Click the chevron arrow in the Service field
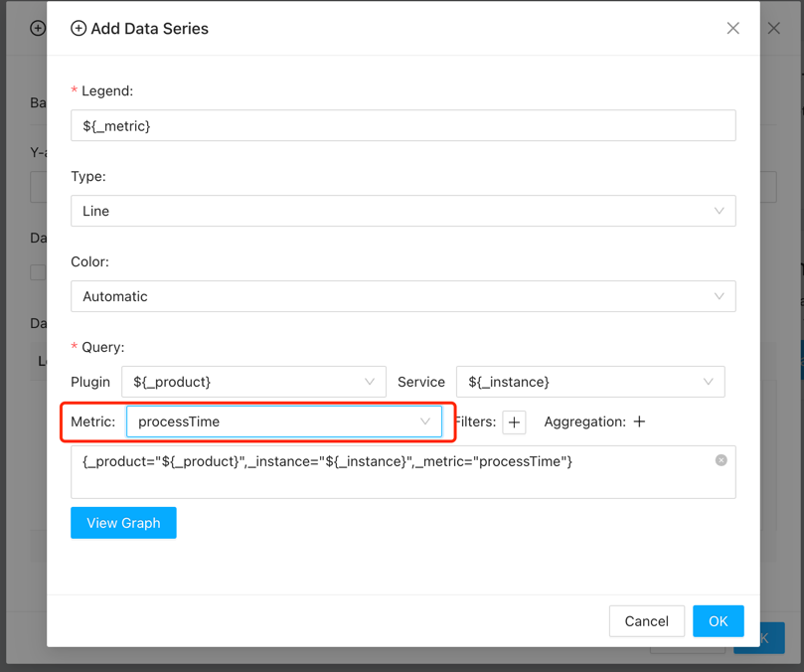Image resolution: width=804 pixels, height=672 pixels. point(708,382)
